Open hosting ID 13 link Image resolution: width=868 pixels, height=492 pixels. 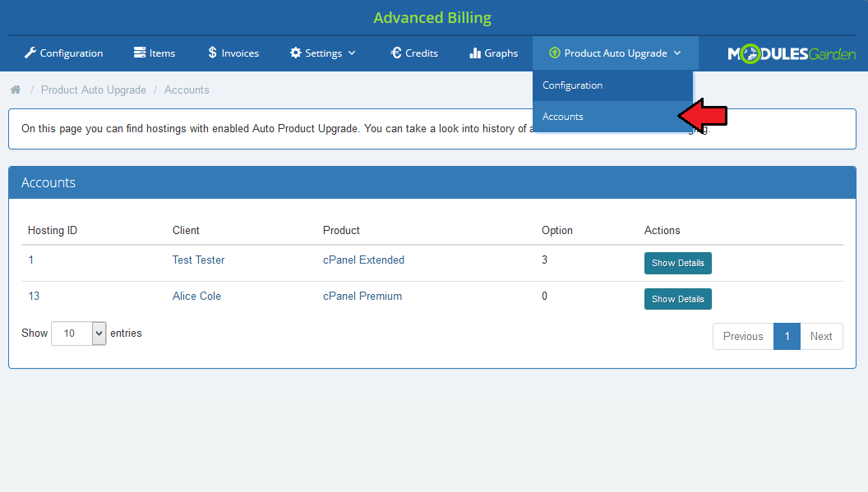[x=34, y=296]
